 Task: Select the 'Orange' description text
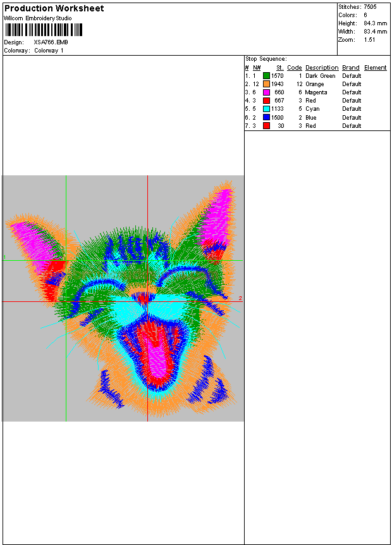pos(315,84)
